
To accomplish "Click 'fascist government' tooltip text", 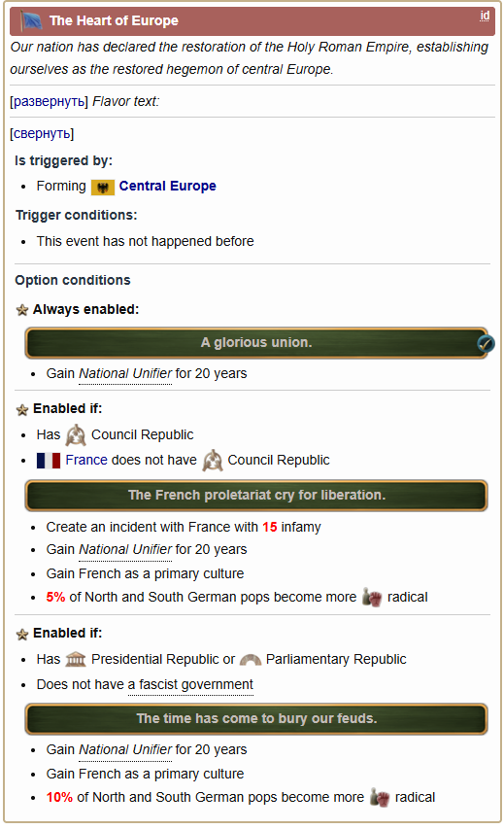I will [x=190, y=684].
